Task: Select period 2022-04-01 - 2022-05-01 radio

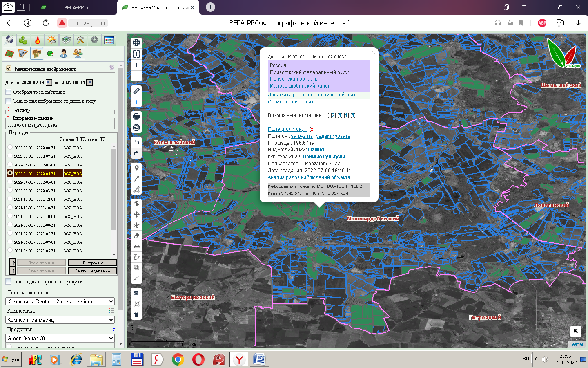Action: [x=10, y=182]
